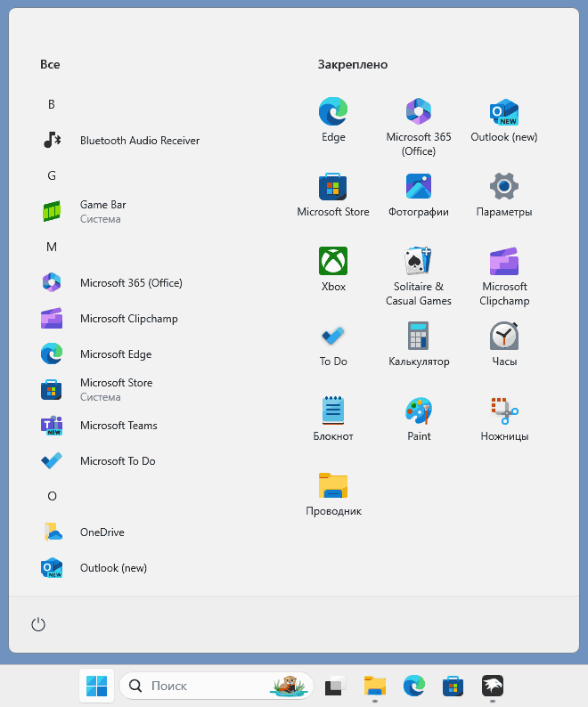Open Microsoft Store from the taskbar
The image size is (588, 707).
click(x=453, y=686)
